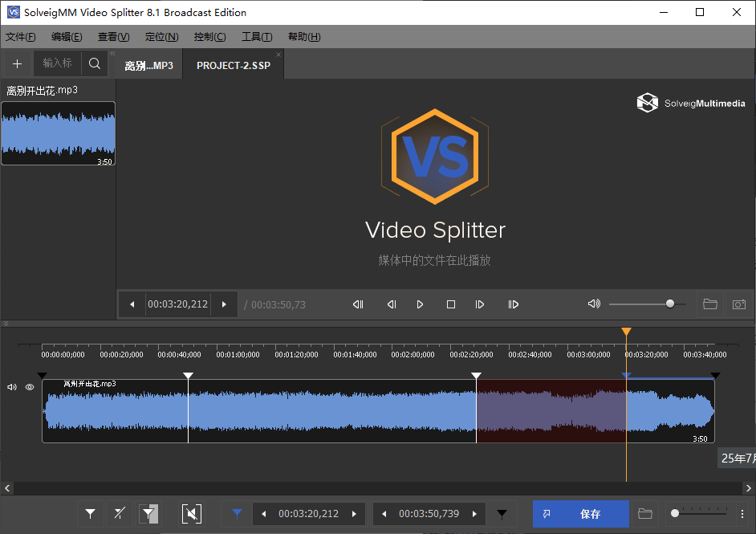Stop playback with the square button

pos(451,304)
